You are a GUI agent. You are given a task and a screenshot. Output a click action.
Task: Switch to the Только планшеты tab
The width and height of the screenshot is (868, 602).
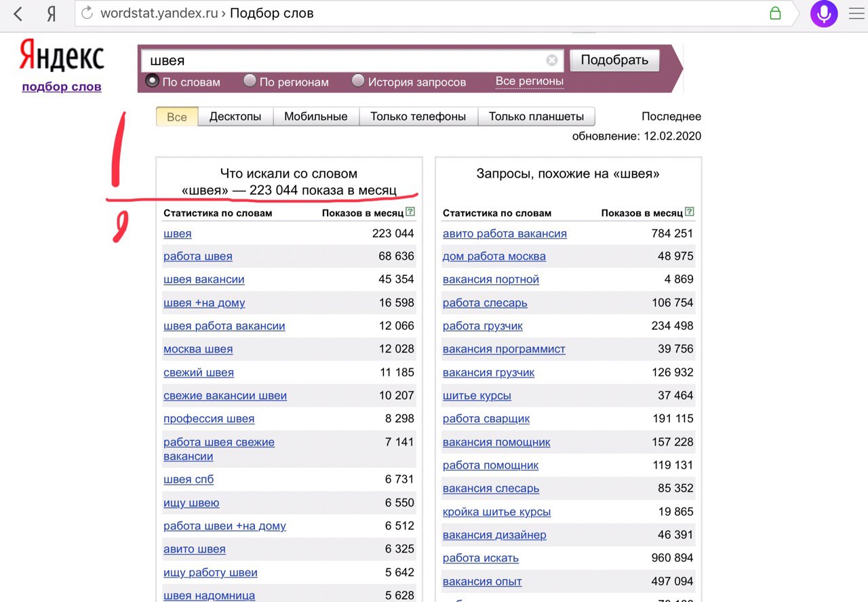click(536, 117)
